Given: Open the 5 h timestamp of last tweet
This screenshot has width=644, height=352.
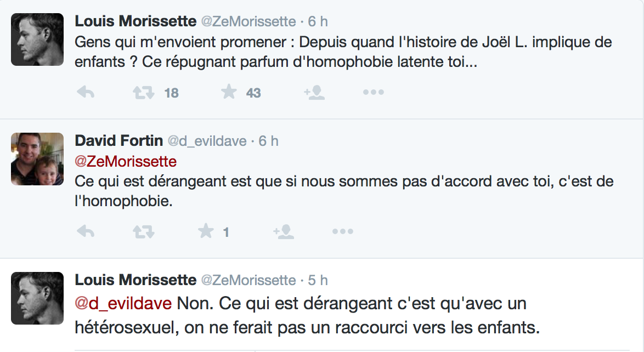Looking at the screenshot, I should pyautogui.click(x=318, y=280).
